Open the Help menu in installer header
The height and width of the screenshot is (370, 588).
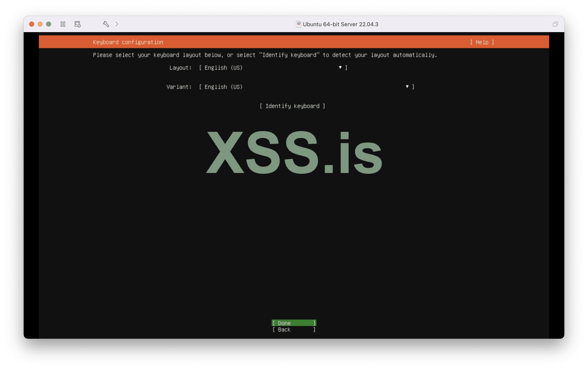click(x=482, y=42)
